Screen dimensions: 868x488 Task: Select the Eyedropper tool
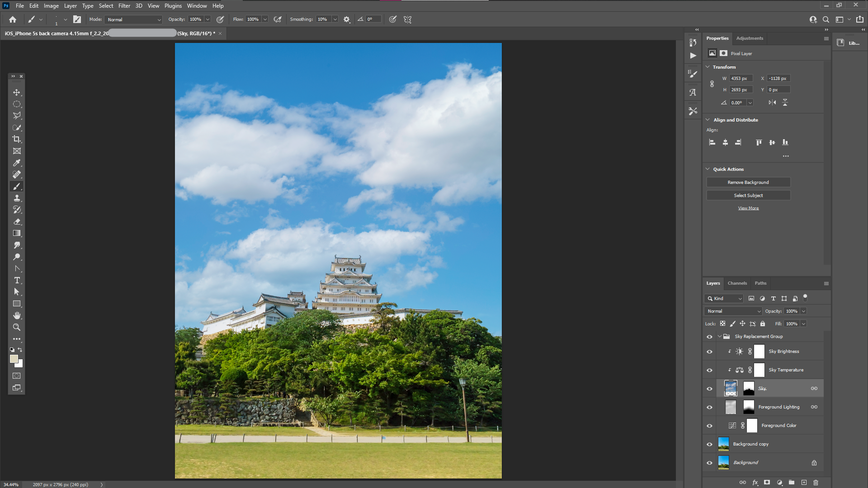point(17,163)
